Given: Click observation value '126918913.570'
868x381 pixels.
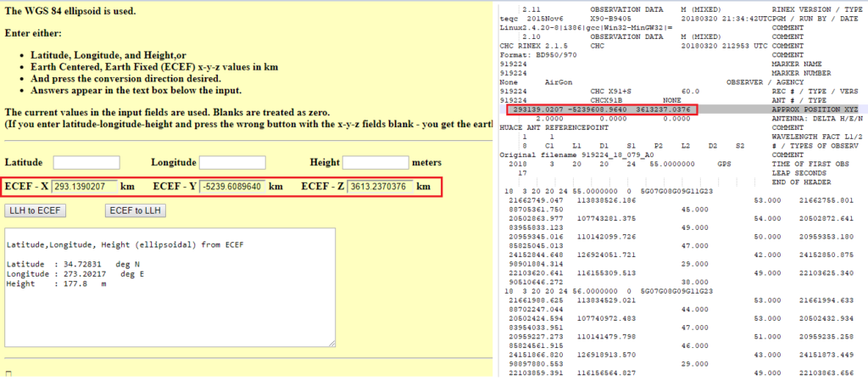Looking at the screenshot, I should [x=606, y=354].
